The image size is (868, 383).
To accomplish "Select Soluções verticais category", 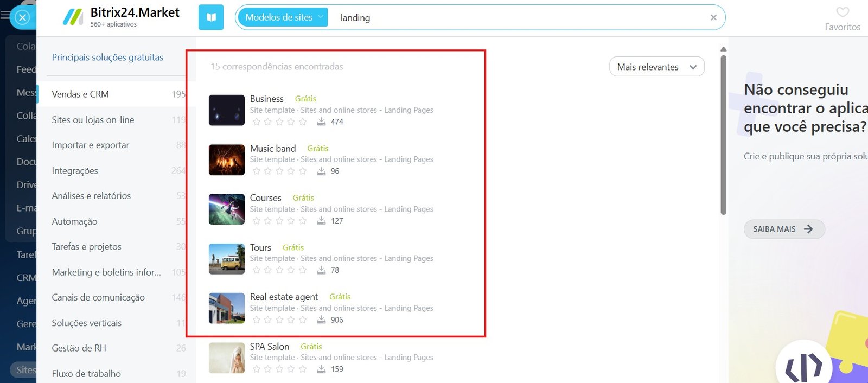I will click(116, 323).
